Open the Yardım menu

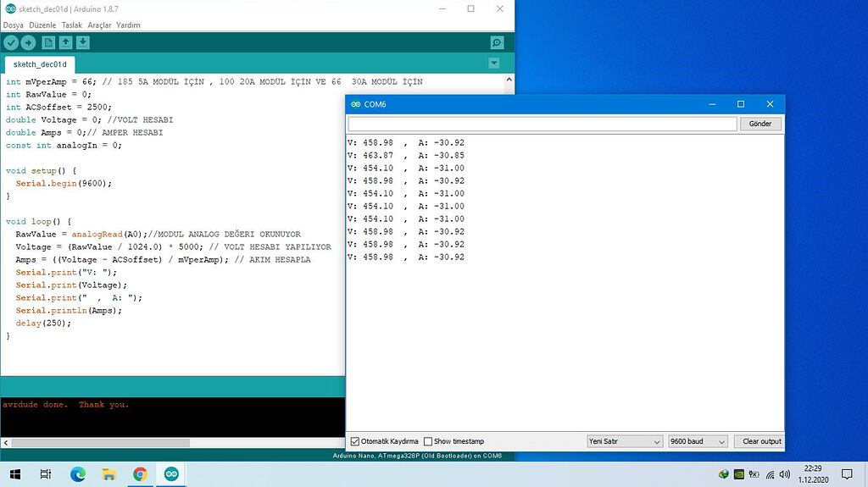point(129,25)
